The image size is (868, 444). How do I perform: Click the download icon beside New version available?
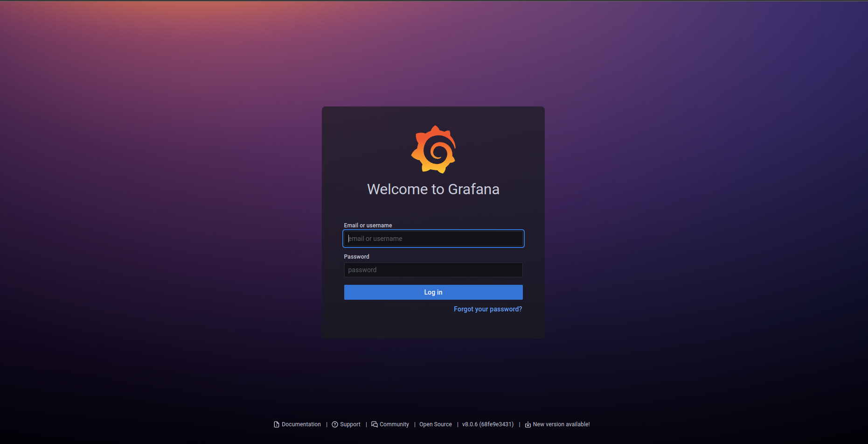coord(528,424)
